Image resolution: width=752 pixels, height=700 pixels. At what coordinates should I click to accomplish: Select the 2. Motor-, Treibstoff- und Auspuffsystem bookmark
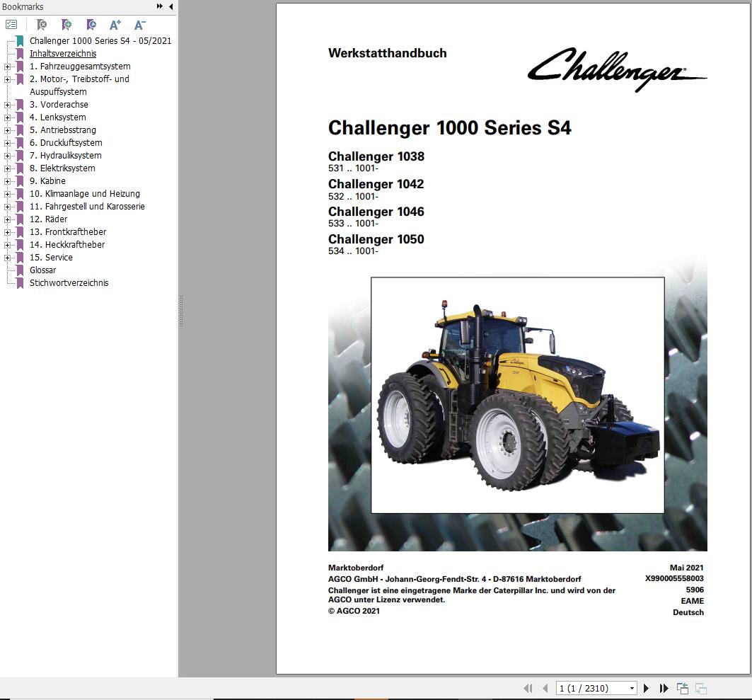click(x=80, y=86)
